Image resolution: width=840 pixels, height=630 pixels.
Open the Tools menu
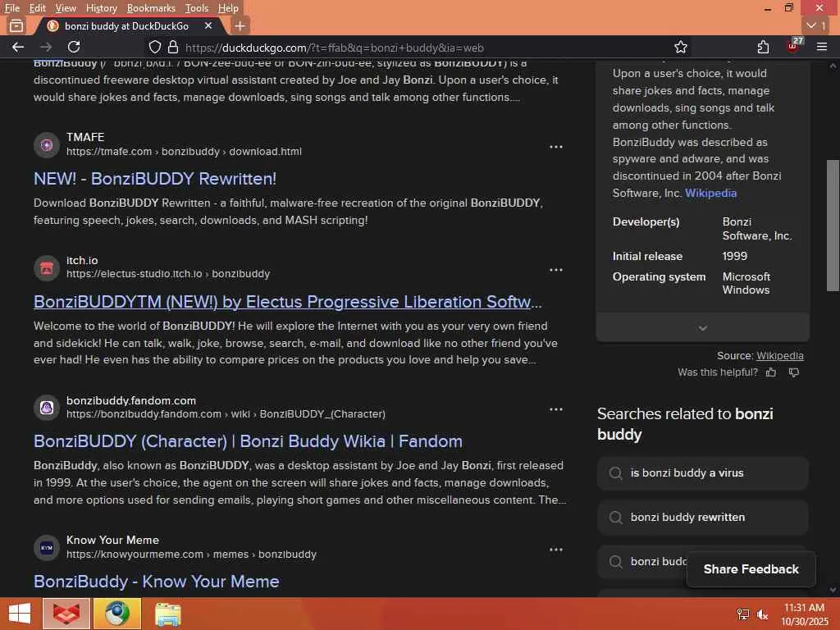(197, 8)
